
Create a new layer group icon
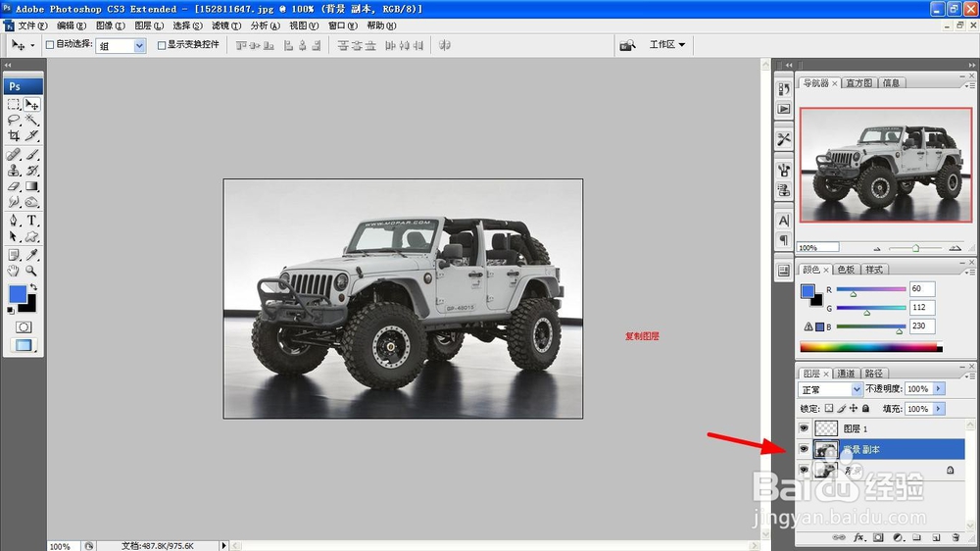pos(916,537)
